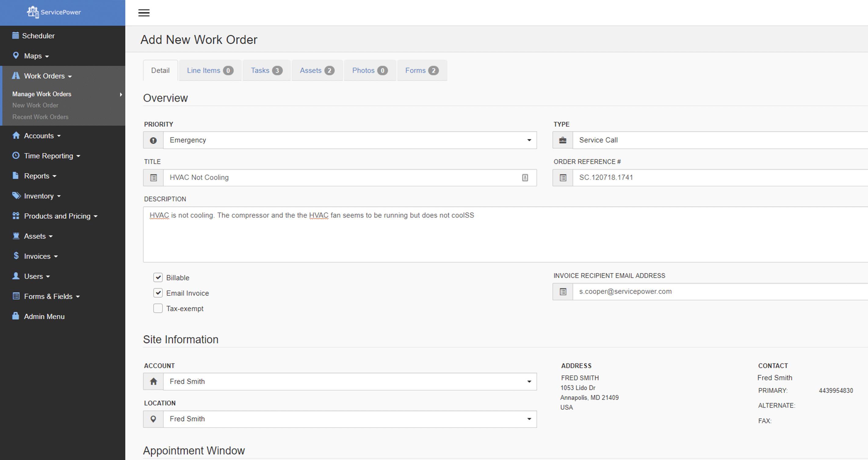Click the Maps pin icon
This screenshot has width=868, height=460.
pyautogui.click(x=16, y=55)
